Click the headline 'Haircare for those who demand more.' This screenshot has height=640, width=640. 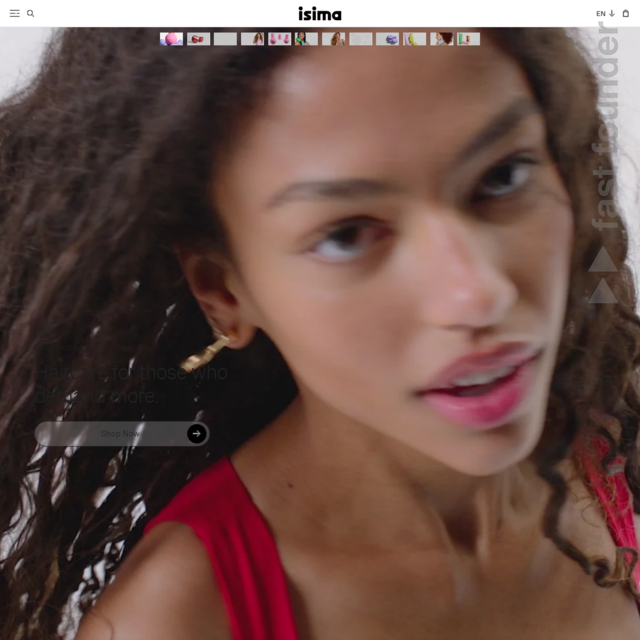click(131, 384)
